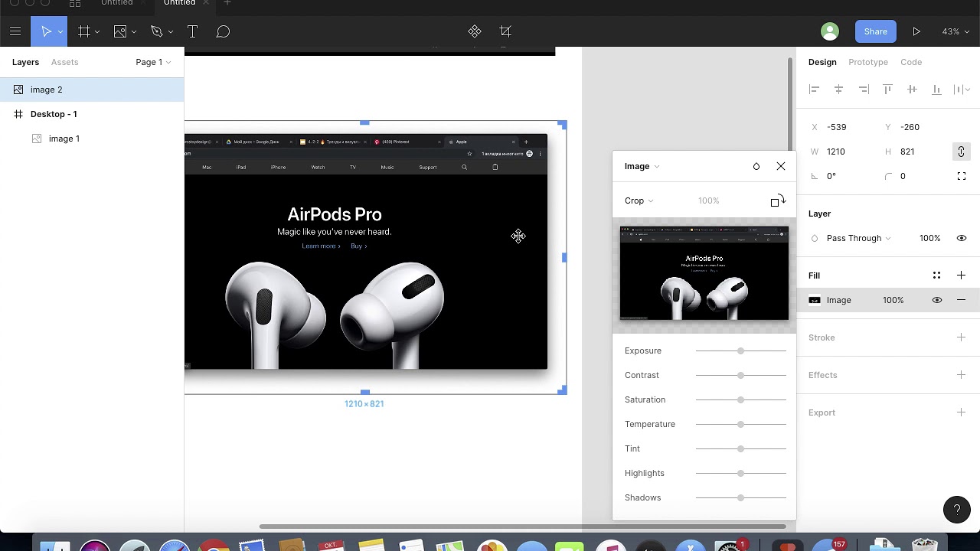This screenshot has width=980, height=551.
Task: Select the image 1 layer
Action: (x=92, y=139)
